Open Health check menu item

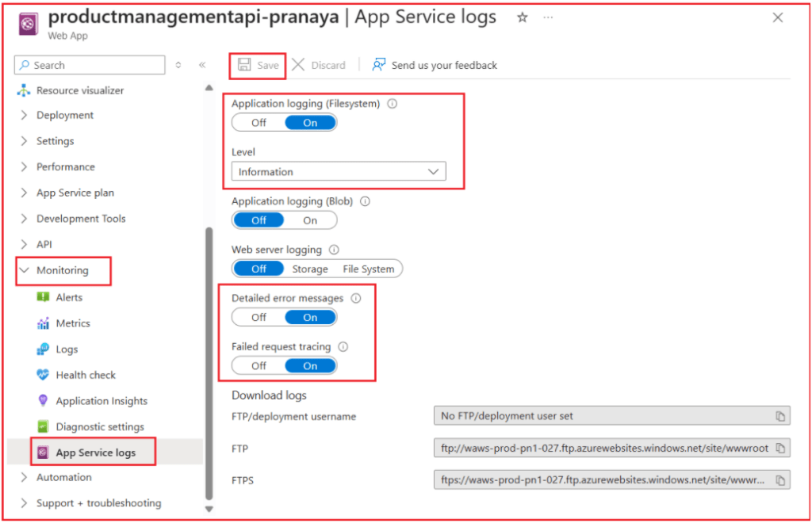(x=86, y=375)
